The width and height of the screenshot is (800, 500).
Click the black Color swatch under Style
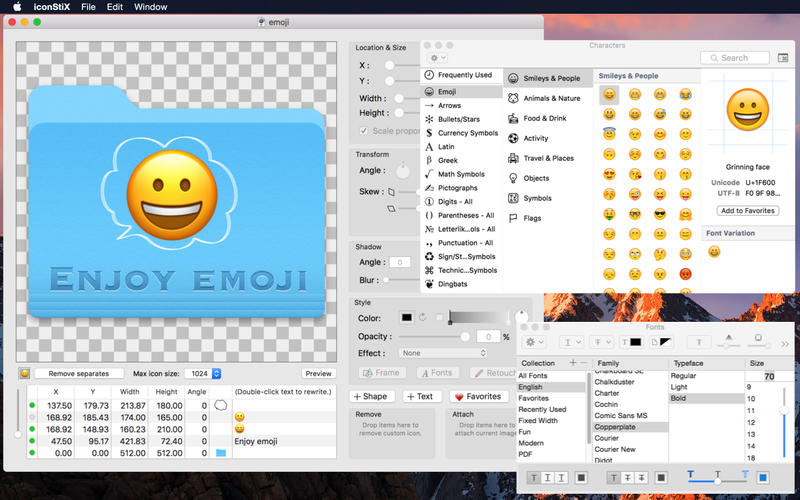tap(407, 318)
